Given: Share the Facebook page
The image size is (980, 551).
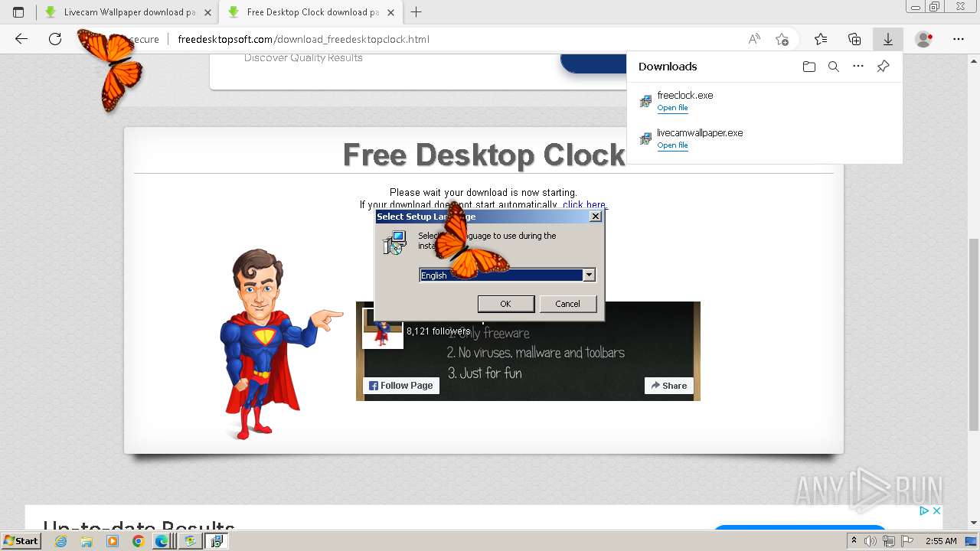Looking at the screenshot, I should point(669,386).
